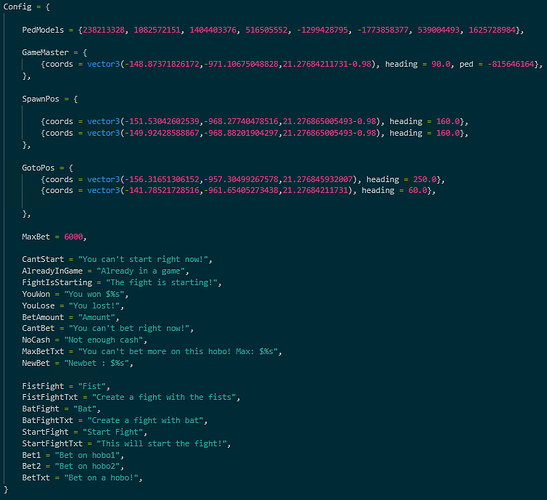Click coordinate -156.31651306152 in GotoPos
Viewport: 547px width, 500px height.
tap(162, 179)
